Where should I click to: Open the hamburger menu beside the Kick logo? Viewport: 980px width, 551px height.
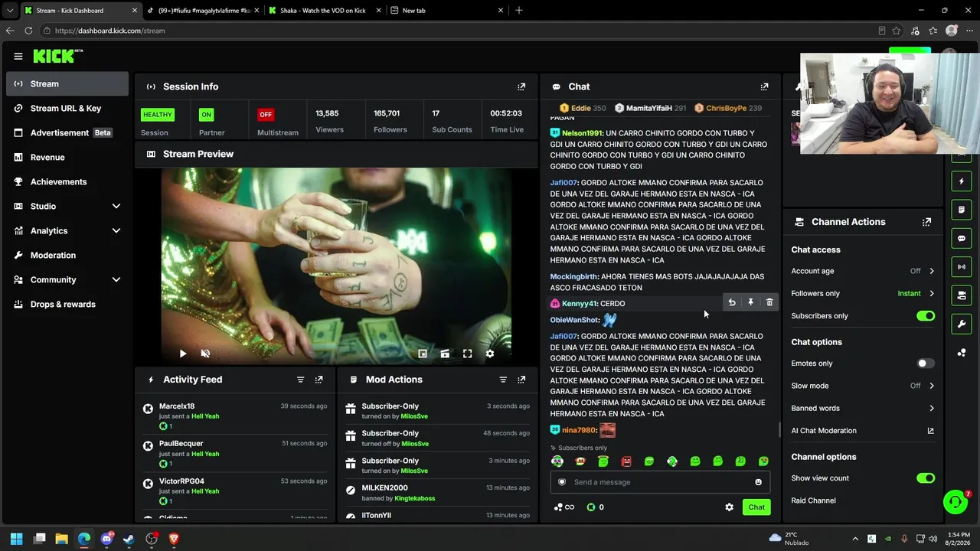tap(18, 56)
